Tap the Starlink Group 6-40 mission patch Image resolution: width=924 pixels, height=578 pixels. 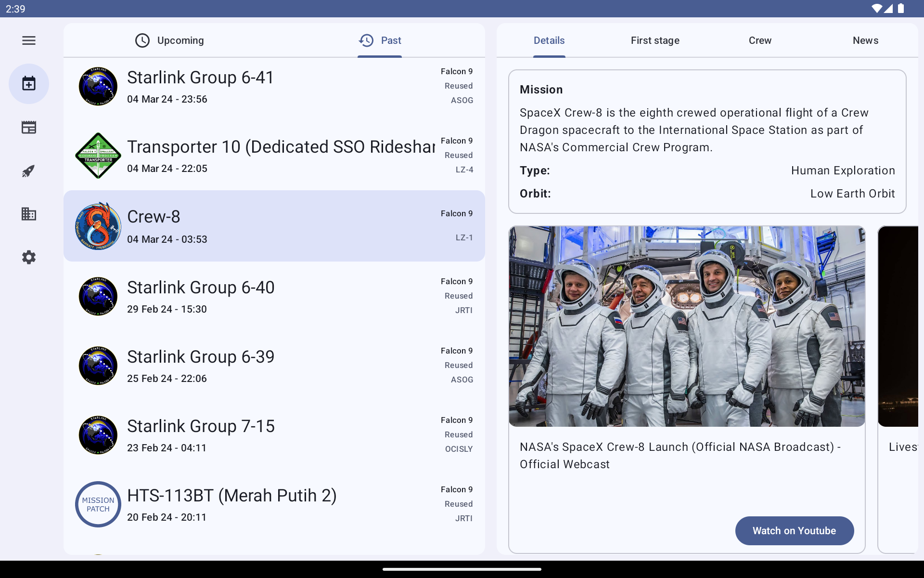click(x=98, y=296)
